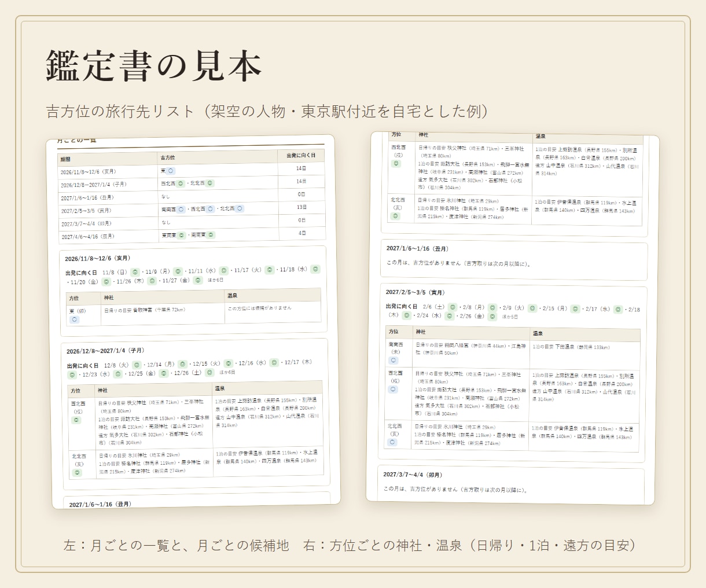This screenshot has width=706, height=588.
Task: Click the badge after 南南西 in the 寅月 overview row
Action: pyautogui.click(x=181, y=210)
